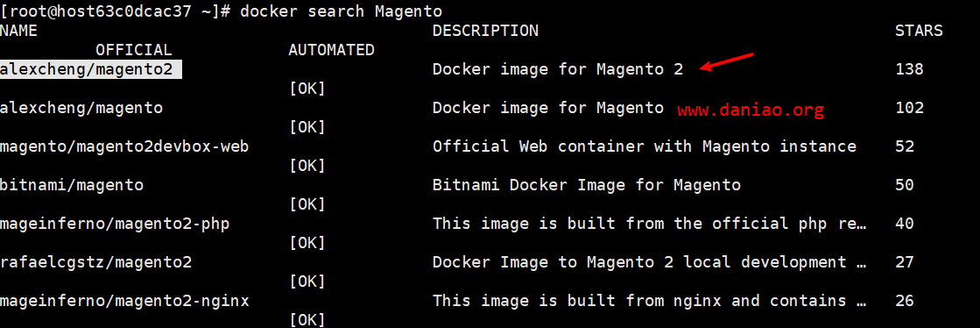
Task: Click the rafaelcgstz/magento2 image name
Action: (95, 263)
